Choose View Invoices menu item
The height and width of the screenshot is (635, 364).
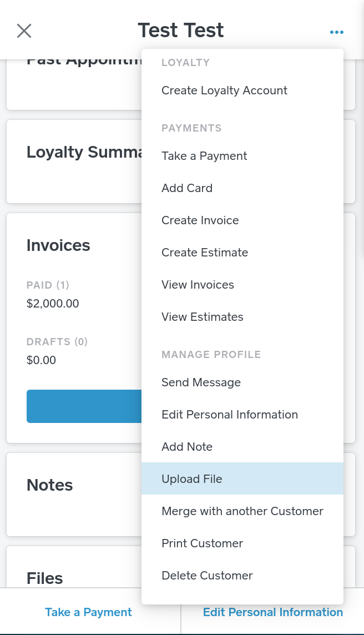[198, 285]
